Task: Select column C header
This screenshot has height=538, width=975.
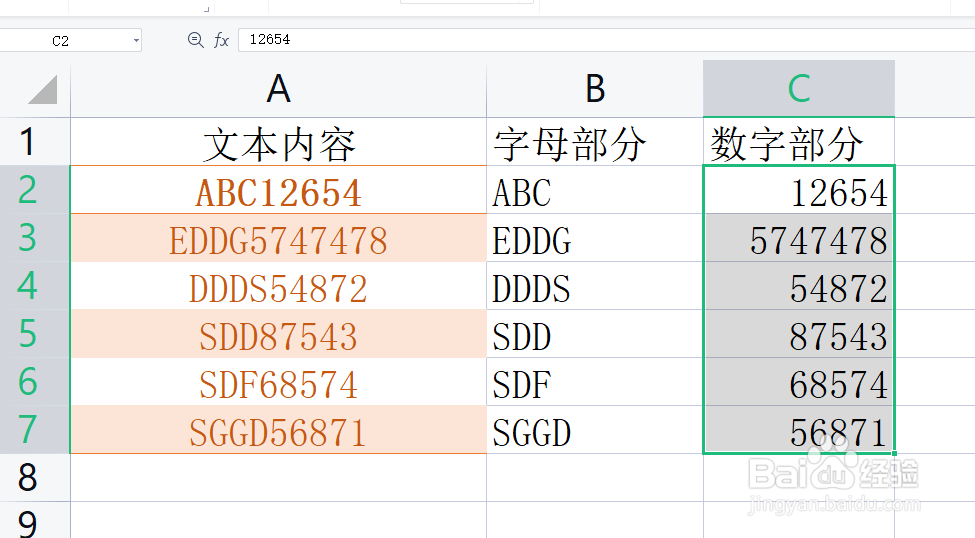Action: 799,89
